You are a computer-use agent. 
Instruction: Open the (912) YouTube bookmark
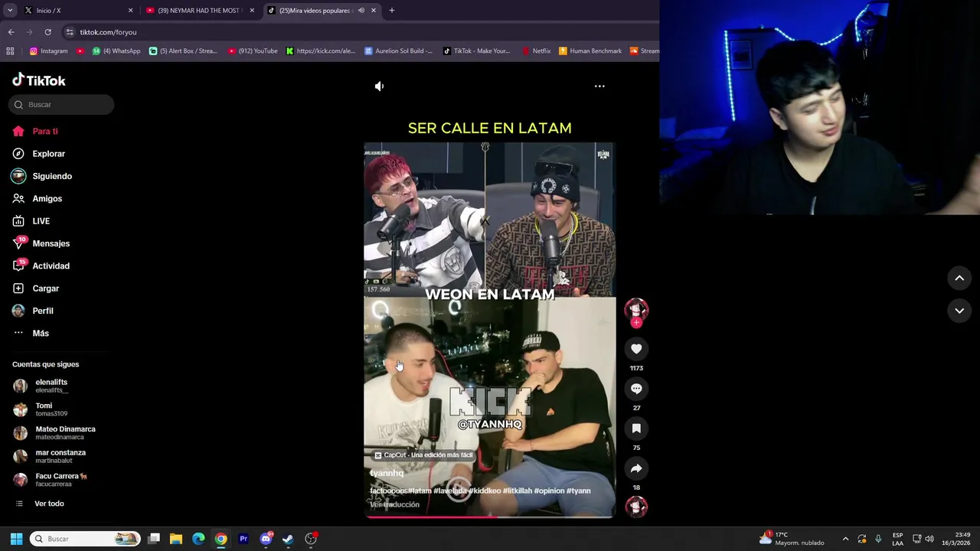tap(253, 51)
